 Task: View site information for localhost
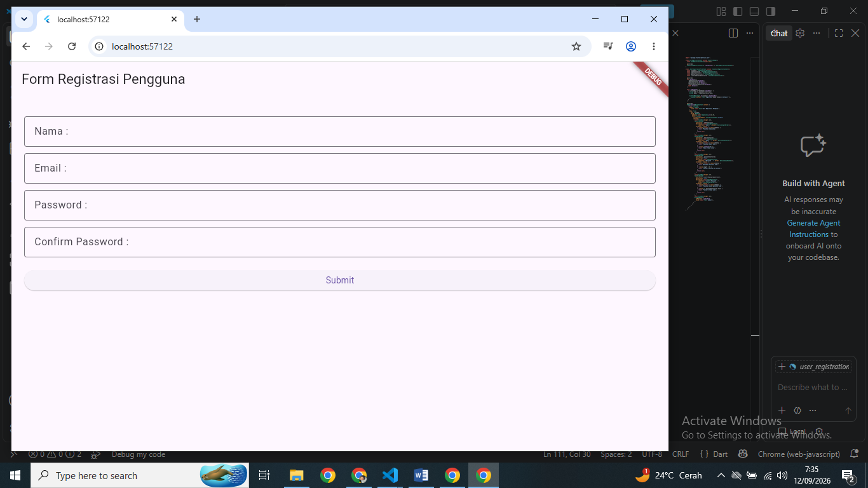click(98, 46)
